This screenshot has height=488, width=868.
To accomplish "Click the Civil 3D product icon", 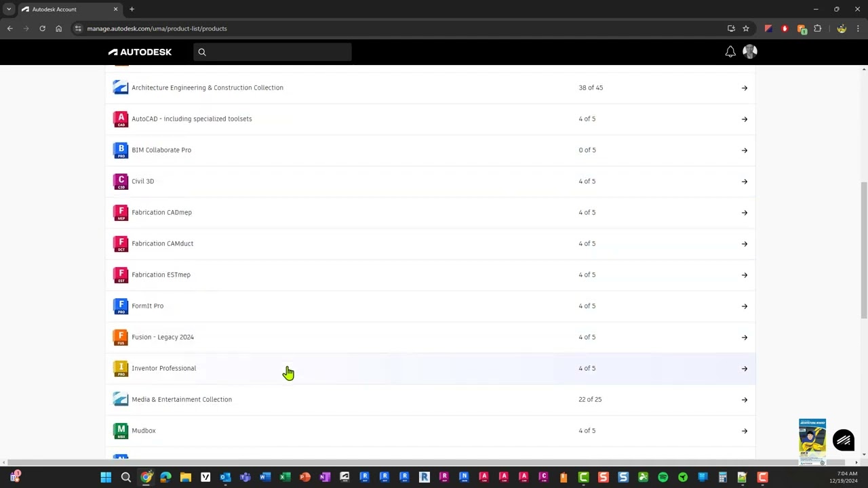I will point(121,181).
